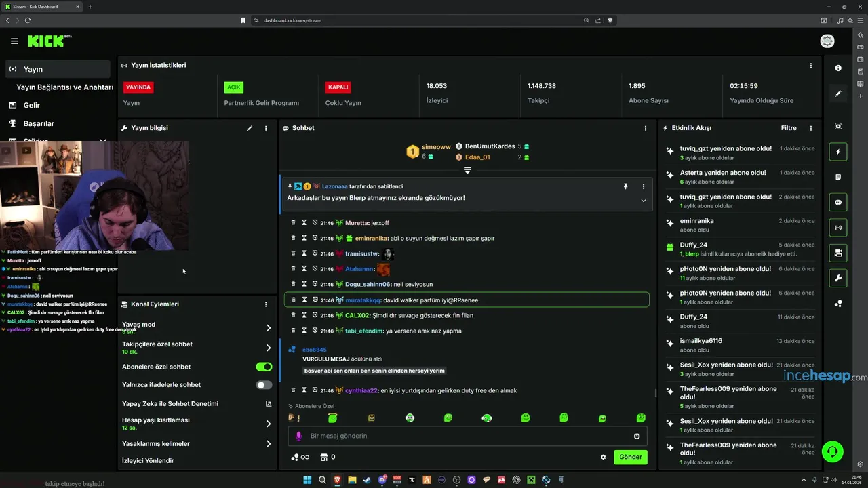Click Filtre in Etkinlik Akışı panel
The image size is (868, 488).
[x=789, y=128]
